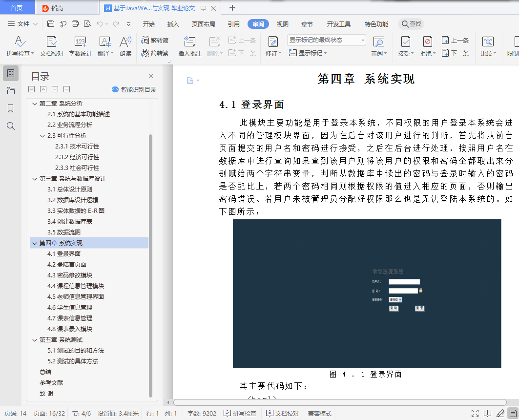Click the page layout icon beside heading
519x420 pixels.
(x=190, y=80)
